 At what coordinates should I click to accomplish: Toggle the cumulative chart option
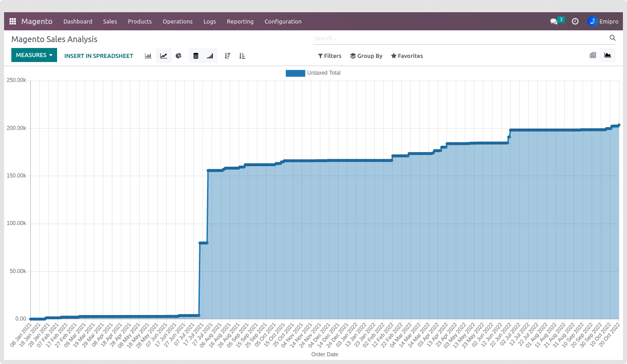click(x=210, y=56)
